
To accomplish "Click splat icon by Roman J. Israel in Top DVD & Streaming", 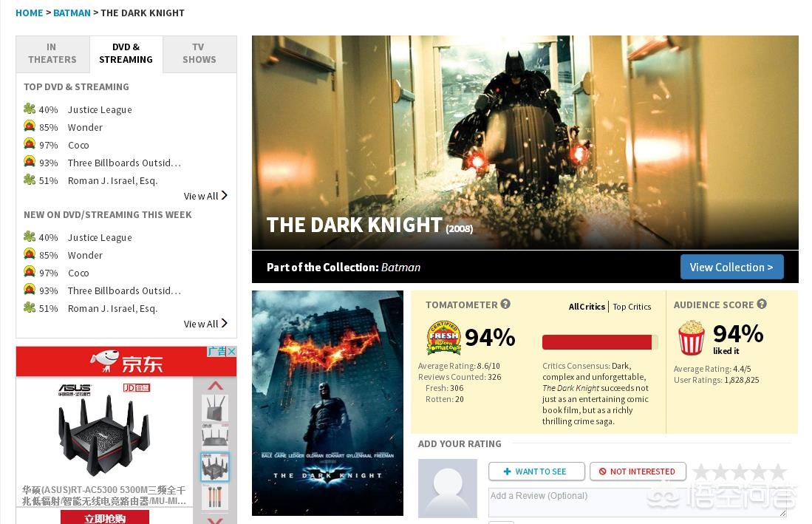I will 30,179.
